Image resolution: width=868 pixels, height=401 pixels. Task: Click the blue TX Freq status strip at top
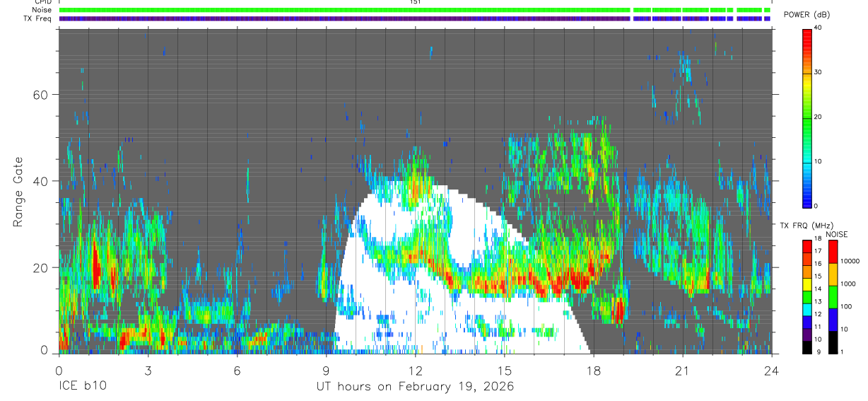(x=415, y=18)
